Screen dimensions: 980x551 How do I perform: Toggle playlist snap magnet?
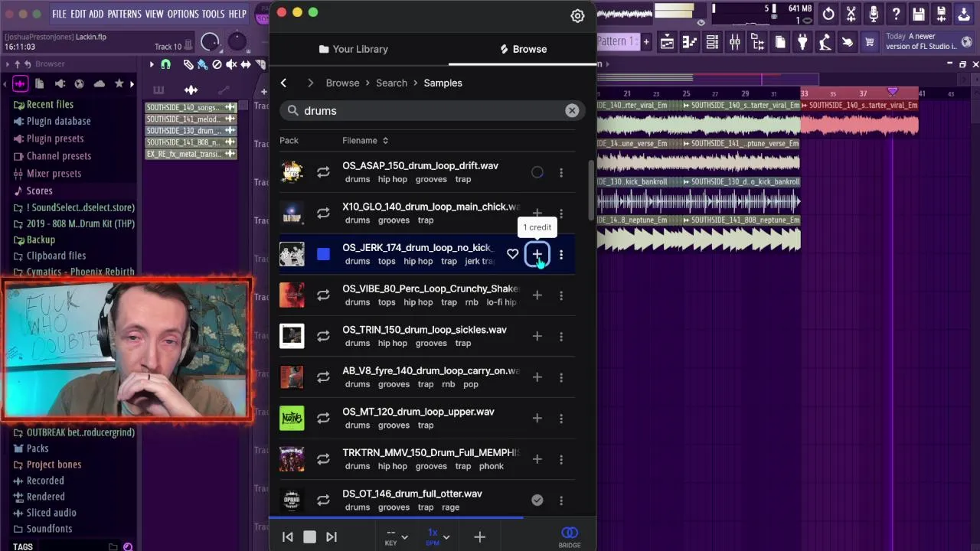coord(165,65)
